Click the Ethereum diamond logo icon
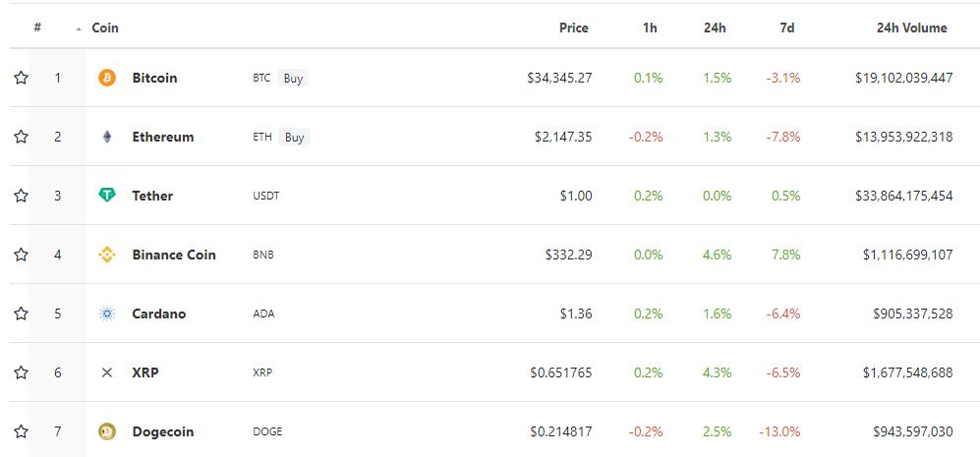The height and width of the screenshot is (457, 980). pyautogui.click(x=107, y=137)
